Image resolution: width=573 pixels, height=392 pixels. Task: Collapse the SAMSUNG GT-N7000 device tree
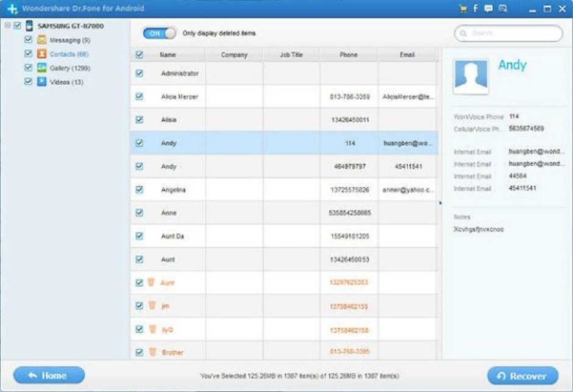click(x=6, y=26)
